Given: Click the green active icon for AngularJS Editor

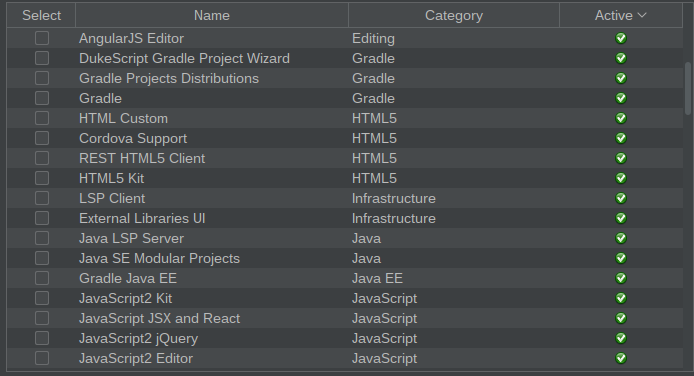Looking at the screenshot, I should tap(621, 38).
